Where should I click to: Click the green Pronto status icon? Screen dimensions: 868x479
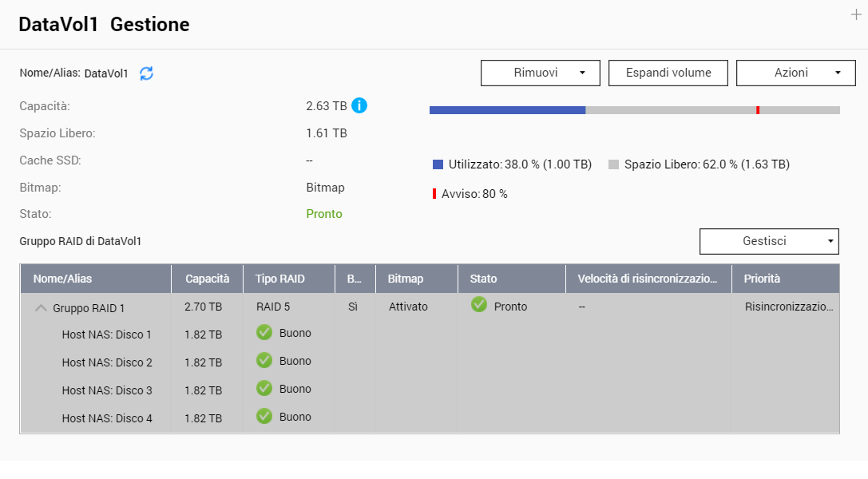479,305
